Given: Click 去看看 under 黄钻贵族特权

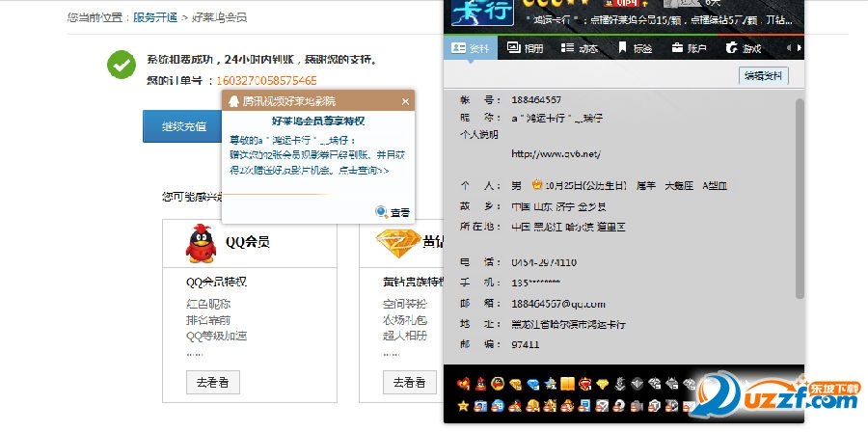Looking at the screenshot, I should pyautogui.click(x=410, y=382).
